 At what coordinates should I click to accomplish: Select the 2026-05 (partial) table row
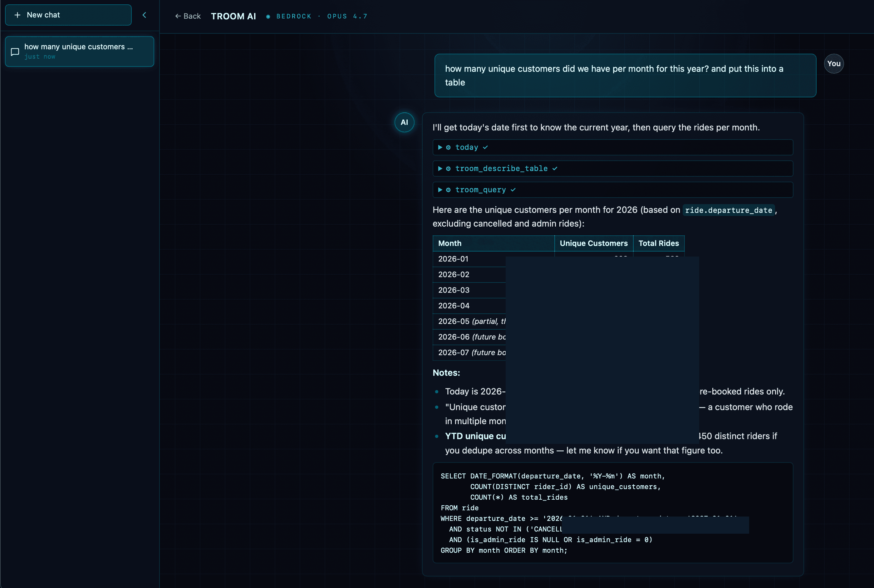[x=559, y=321]
